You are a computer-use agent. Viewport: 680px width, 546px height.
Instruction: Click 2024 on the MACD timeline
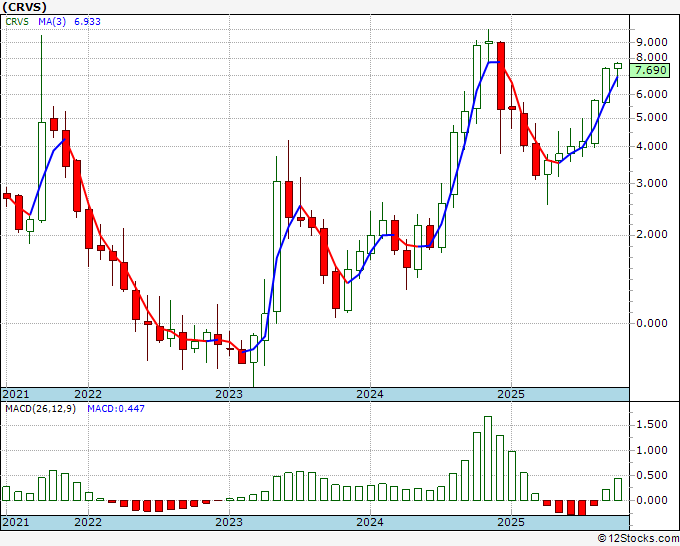coord(370,522)
